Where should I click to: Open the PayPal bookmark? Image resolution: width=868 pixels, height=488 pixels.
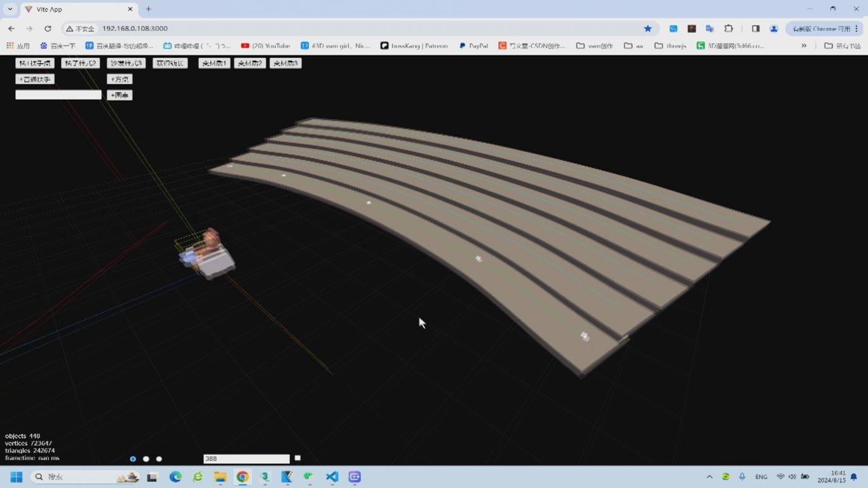(473, 46)
